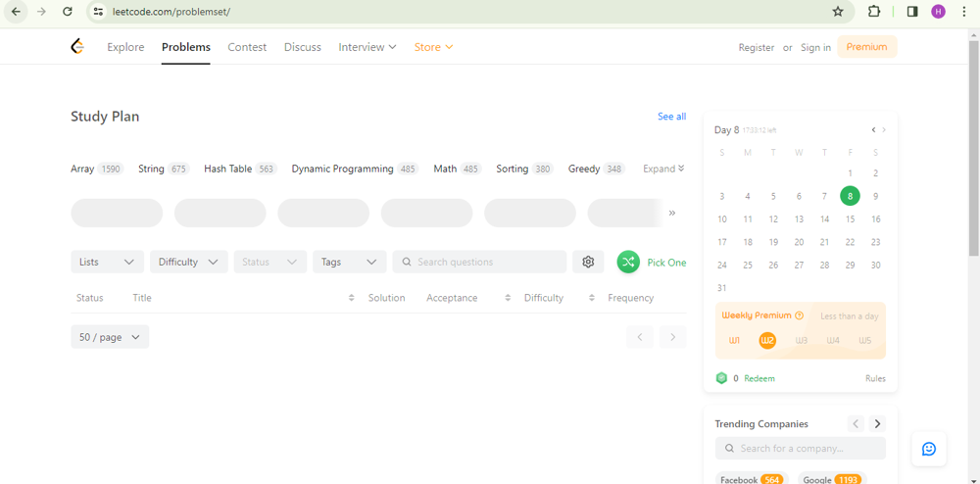Click the Redeem points hexagon icon
This screenshot has height=484, width=980.
click(722, 378)
